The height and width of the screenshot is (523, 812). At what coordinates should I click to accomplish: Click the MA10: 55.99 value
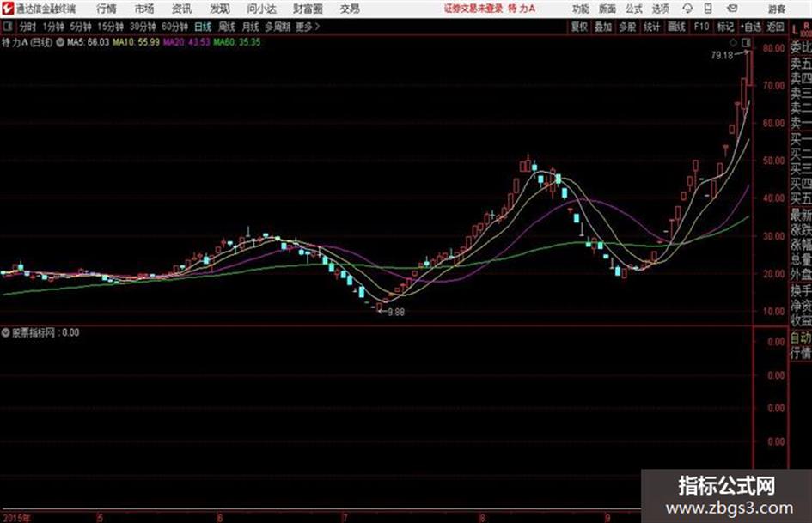click(x=137, y=42)
